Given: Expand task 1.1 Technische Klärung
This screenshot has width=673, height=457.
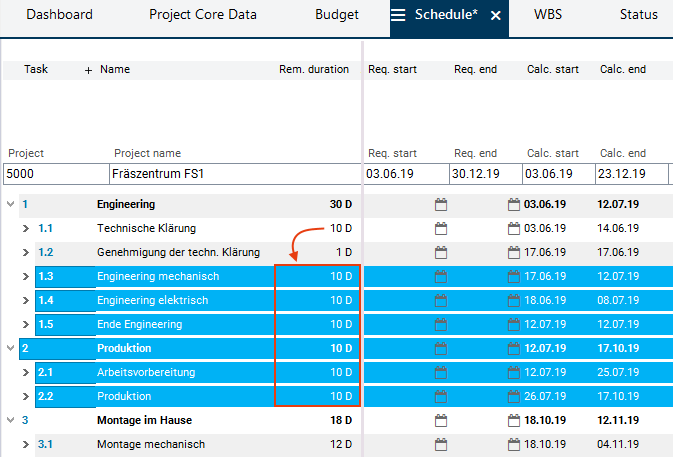Looking at the screenshot, I should 26,228.
